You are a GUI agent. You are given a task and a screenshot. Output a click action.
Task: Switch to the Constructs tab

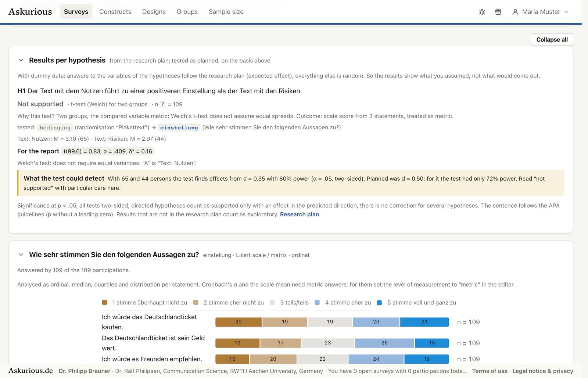pos(115,12)
